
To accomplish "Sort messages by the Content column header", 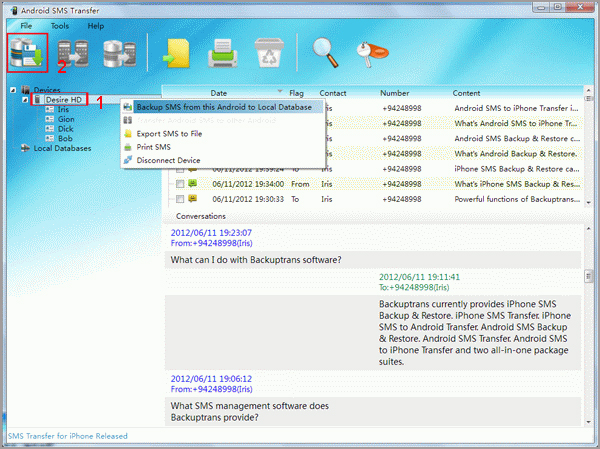I will [466, 93].
